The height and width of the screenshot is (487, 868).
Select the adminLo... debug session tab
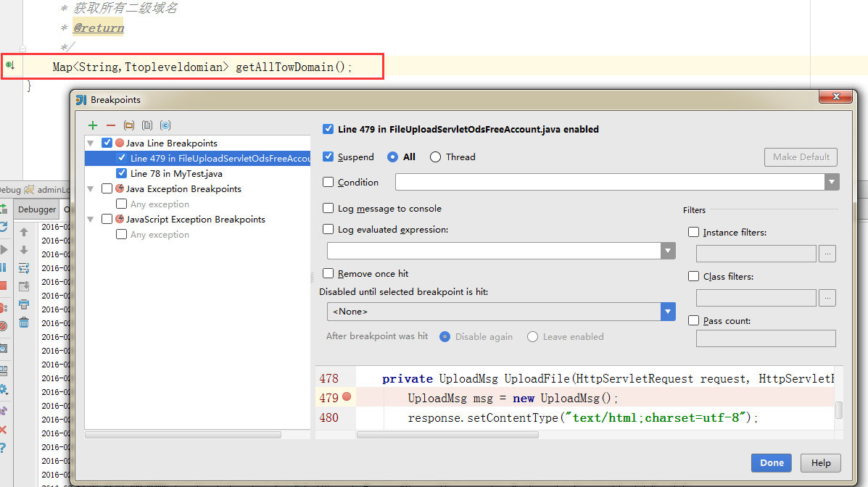coord(48,190)
